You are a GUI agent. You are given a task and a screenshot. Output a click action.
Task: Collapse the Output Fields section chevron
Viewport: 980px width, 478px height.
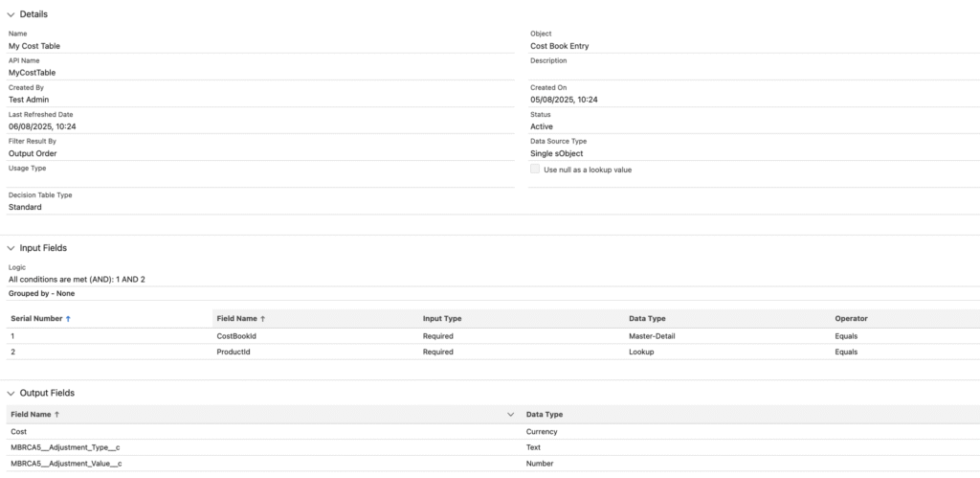(11, 393)
